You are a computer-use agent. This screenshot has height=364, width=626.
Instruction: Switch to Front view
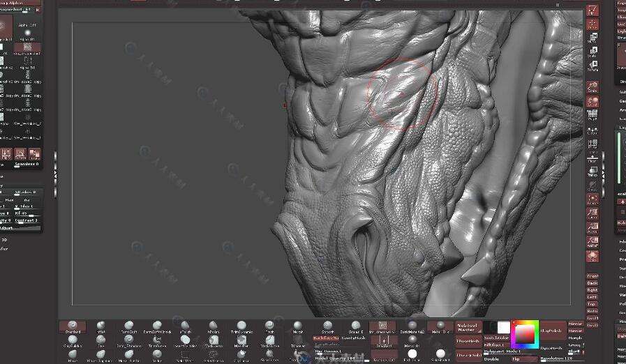point(593,276)
